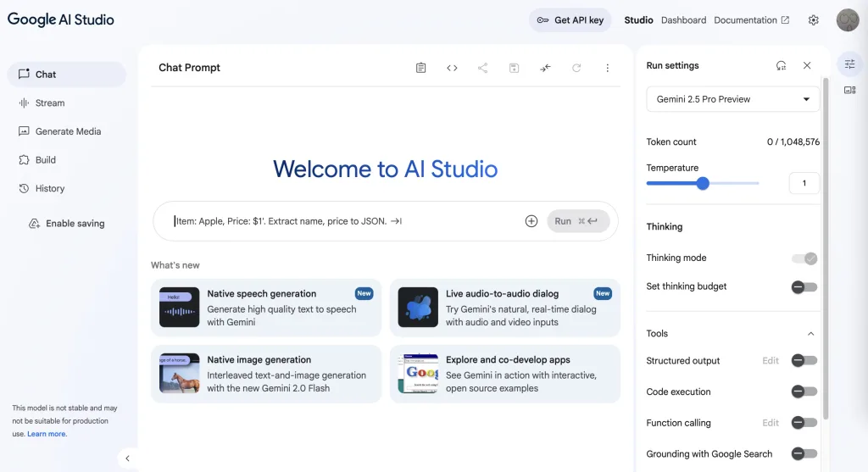Click Edit next to Structured output
This screenshot has width=868, height=472.
pos(770,361)
